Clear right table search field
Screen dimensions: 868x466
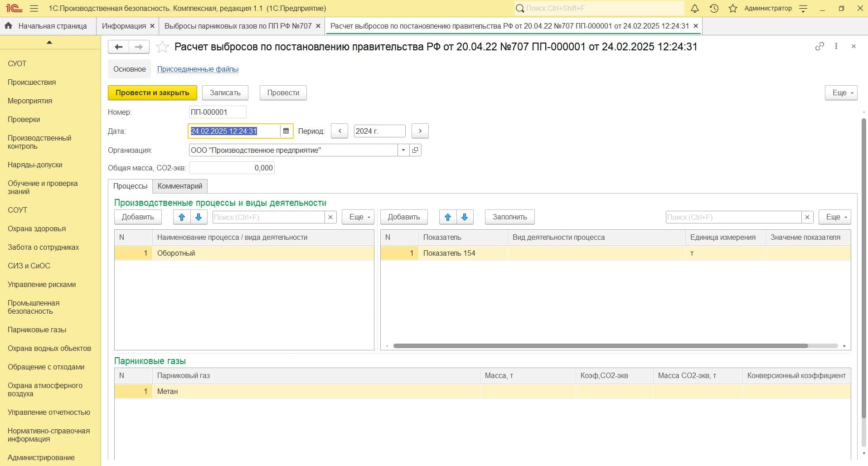807,217
